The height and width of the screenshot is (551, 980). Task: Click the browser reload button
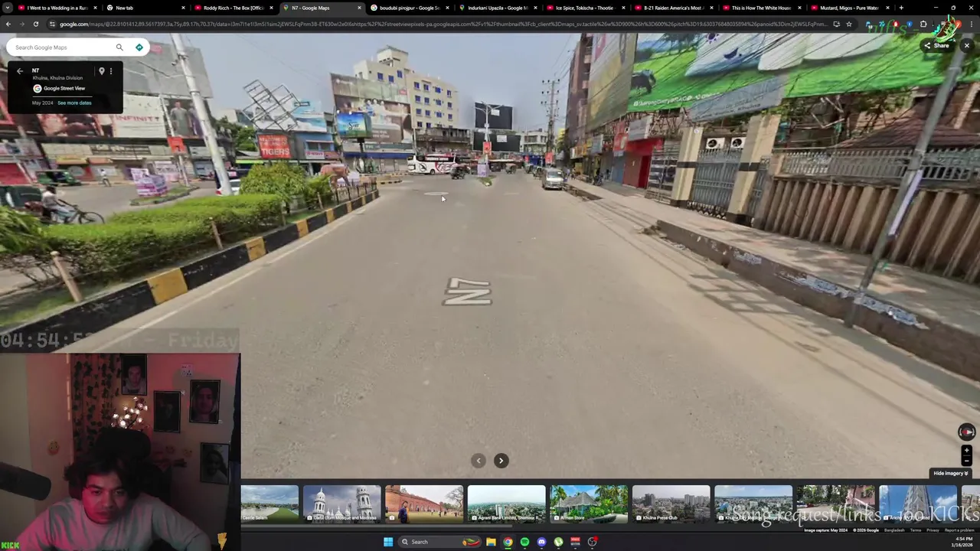point(35,24)
